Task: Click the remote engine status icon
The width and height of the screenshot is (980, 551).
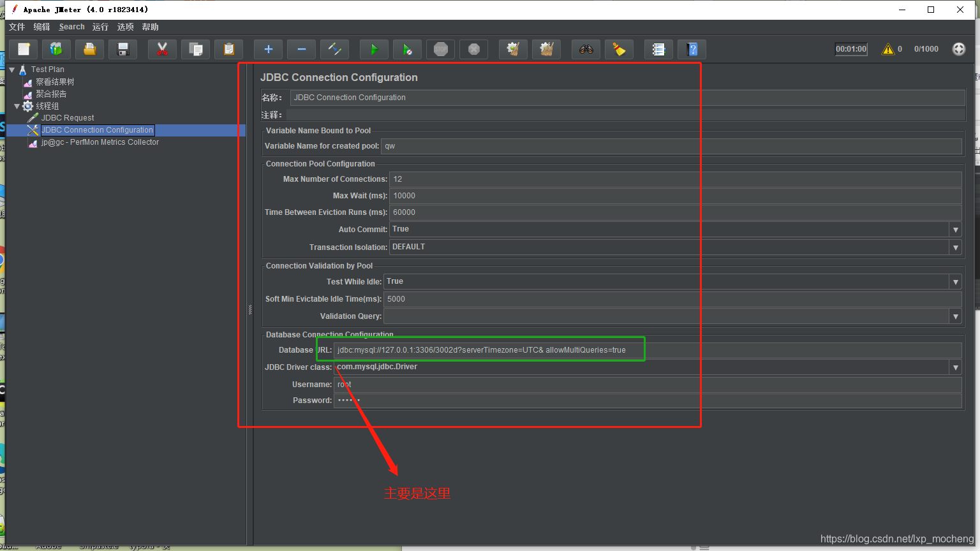Action: (959, 49)
